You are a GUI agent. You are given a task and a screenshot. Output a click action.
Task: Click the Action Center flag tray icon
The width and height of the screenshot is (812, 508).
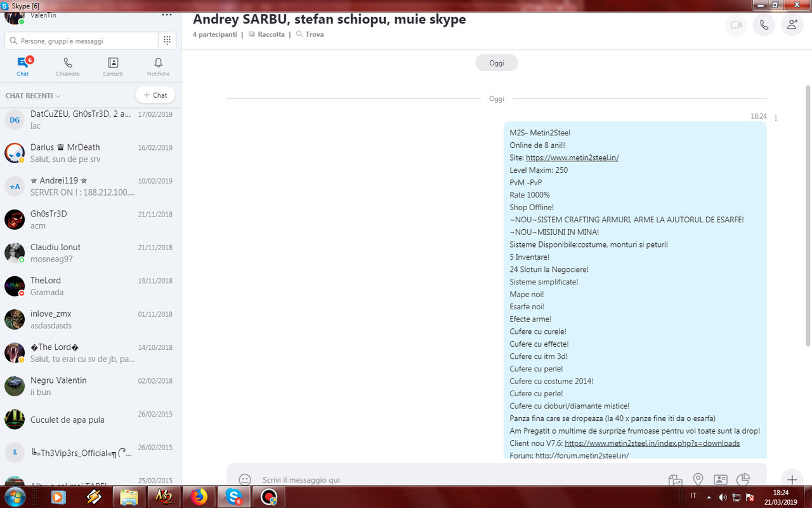749,497
